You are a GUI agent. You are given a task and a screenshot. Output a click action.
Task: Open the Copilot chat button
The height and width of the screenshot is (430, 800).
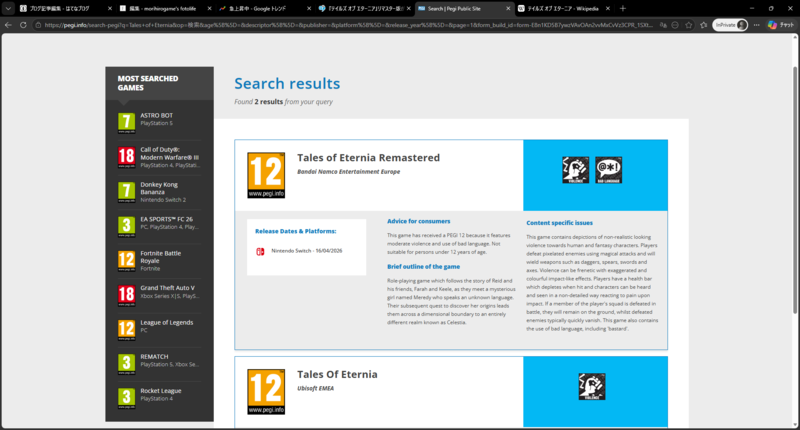[x=781, y=24]
